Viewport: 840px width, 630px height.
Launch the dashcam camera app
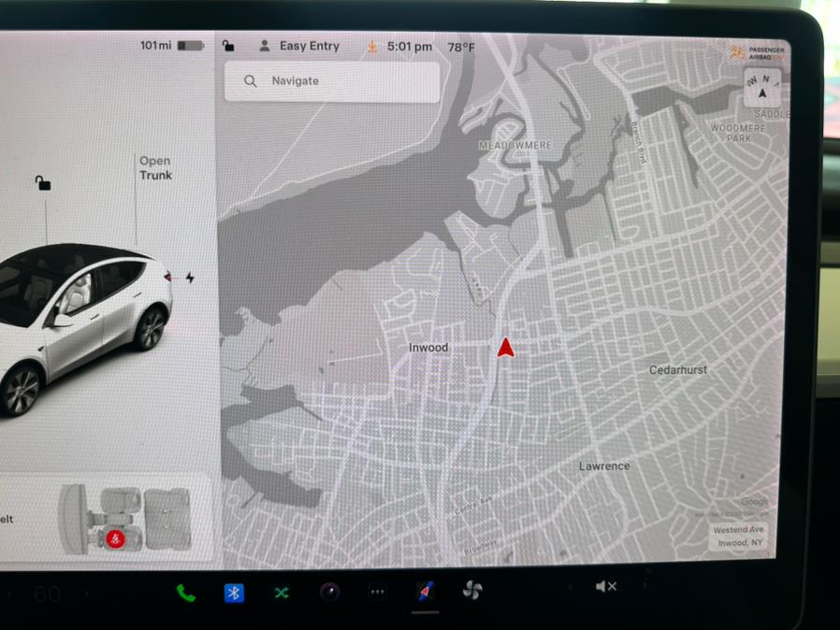click(x=329, y=592)
